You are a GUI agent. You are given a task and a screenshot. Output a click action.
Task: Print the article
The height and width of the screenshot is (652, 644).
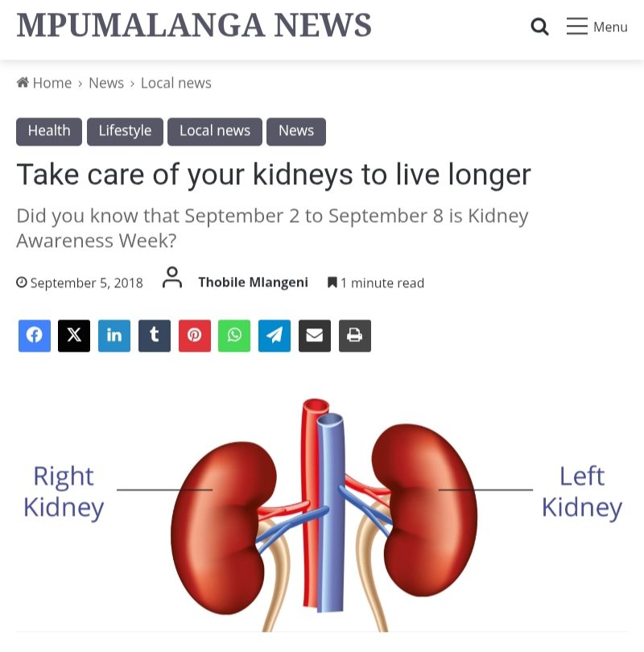click(354, 336)
